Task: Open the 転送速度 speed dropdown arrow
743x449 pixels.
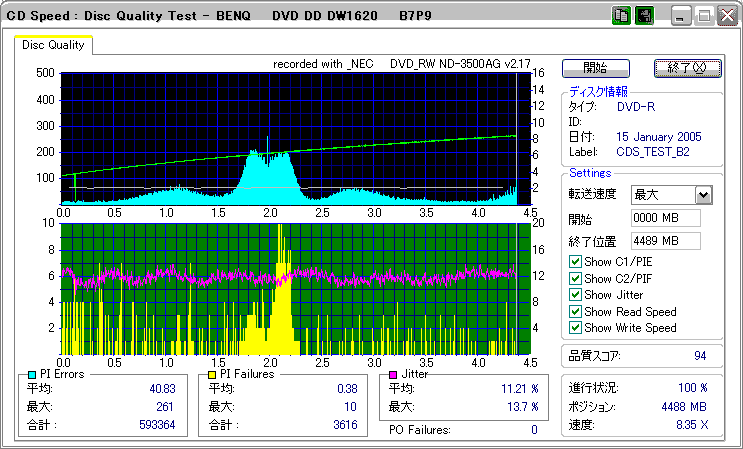Action: [703, 195]
